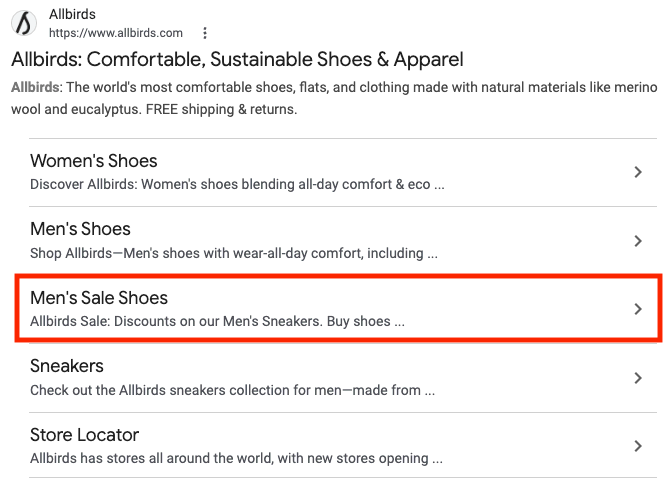
Task: Open the Men's Shoes sitelink title
Action: coord(80,229)
